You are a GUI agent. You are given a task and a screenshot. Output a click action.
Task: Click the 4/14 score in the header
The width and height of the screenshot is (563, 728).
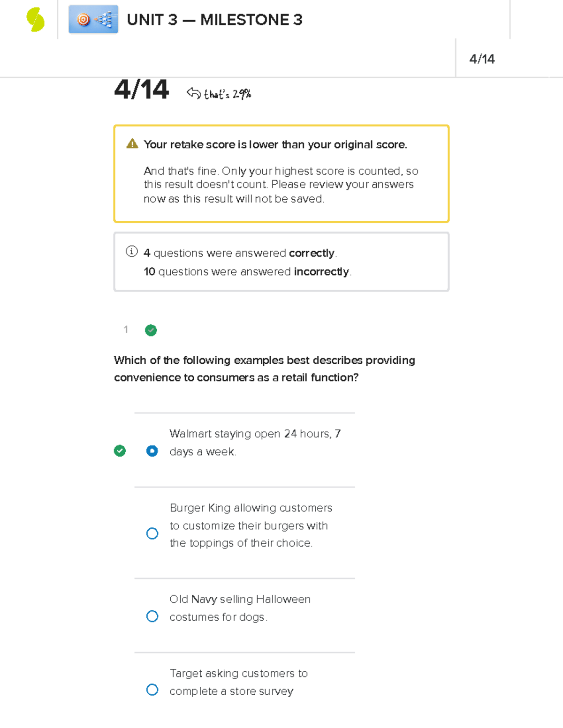[482, 59]
